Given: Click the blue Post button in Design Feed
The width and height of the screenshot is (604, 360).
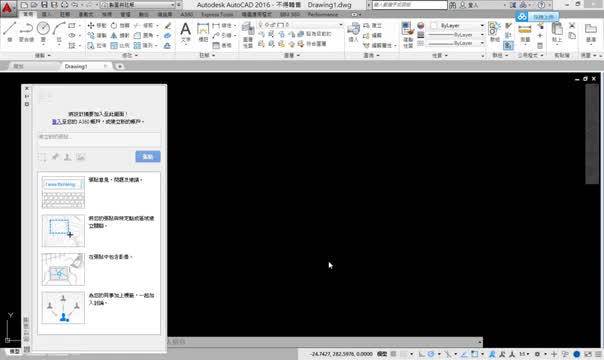Looking at the screenshot, I should tap(148, 157).
